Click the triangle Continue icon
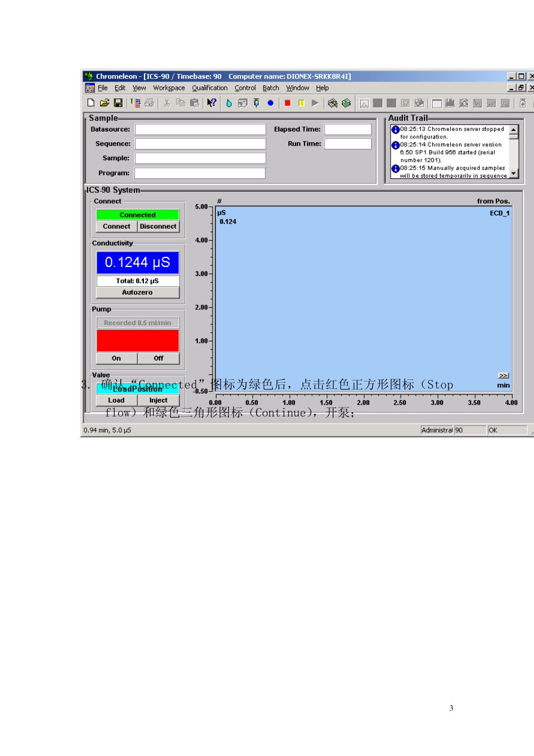 [x=315, y=103]
